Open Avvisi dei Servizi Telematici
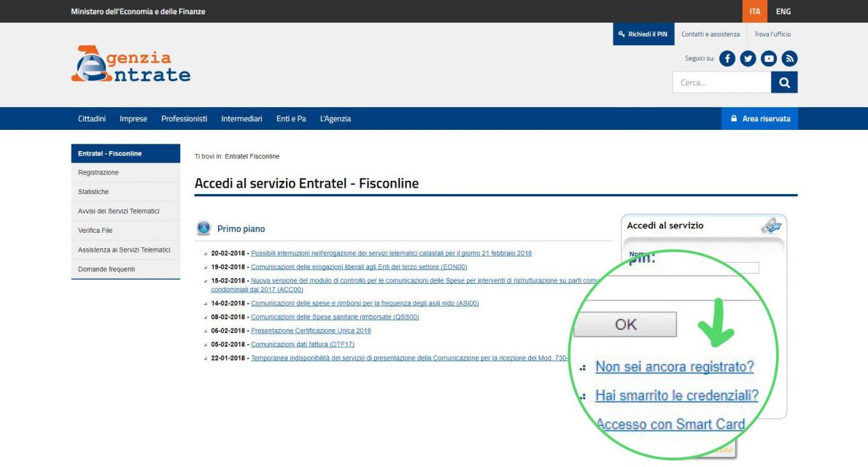The width and height of the screenshot is (868, 467). click(x=125, y=211)
